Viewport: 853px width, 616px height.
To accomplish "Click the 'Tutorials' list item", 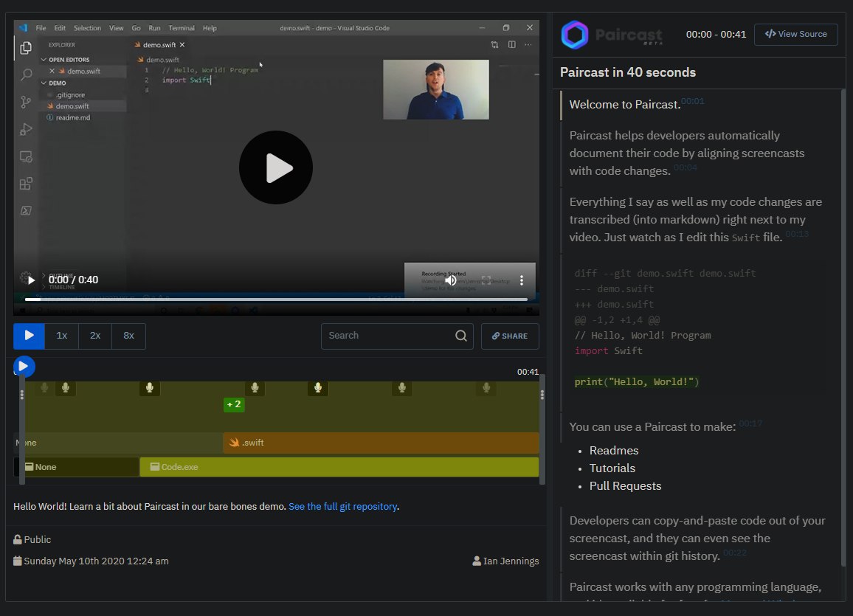I will pos(612,468).
